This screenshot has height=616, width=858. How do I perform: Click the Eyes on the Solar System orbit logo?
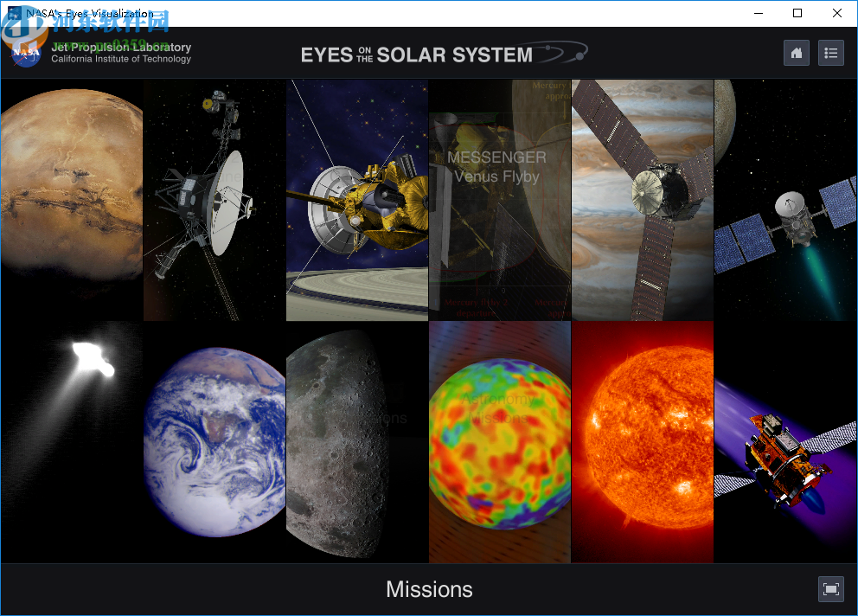click(x=563, y=51)
